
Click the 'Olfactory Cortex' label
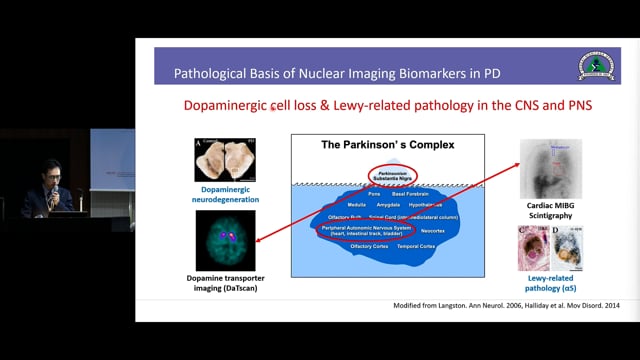(x=369, y=246)
